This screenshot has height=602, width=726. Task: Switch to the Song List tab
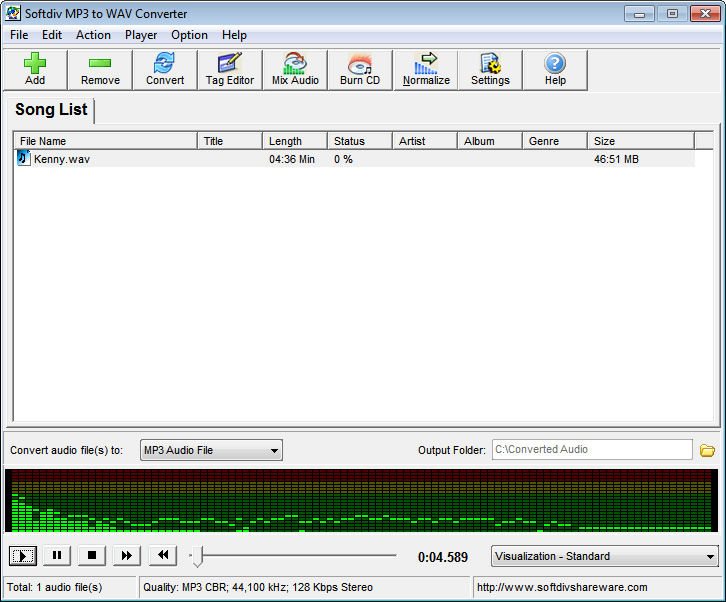click(x=51, y=110)
